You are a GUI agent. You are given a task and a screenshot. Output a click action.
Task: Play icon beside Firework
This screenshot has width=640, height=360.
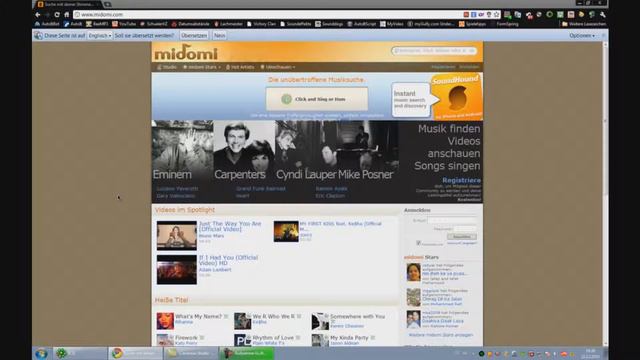pos(202,338)
